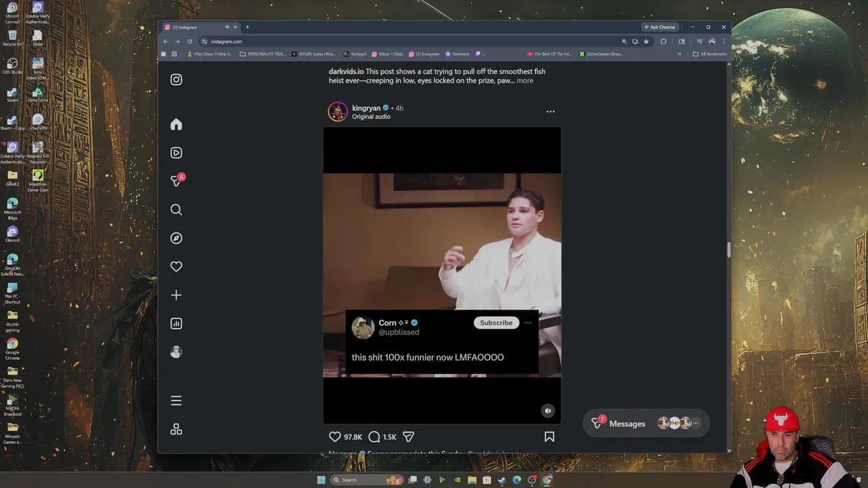Open Instagram search in the sidebar

[x=176, y=210]
